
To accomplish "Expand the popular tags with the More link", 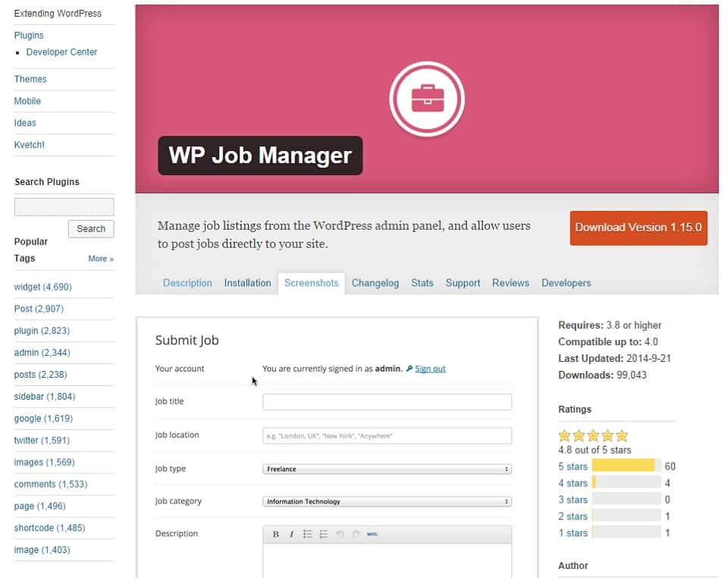I will [x=99, y=258].
